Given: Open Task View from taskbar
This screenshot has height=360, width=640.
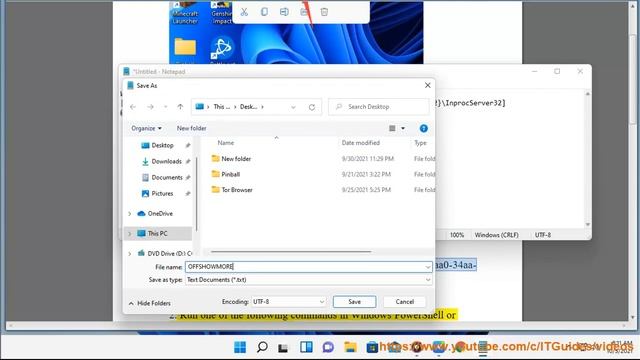Looking at the screenshot, I should pos(283,347).
